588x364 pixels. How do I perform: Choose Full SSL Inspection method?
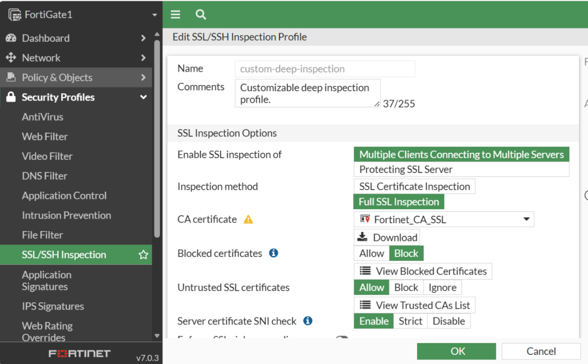coord(399,202)
